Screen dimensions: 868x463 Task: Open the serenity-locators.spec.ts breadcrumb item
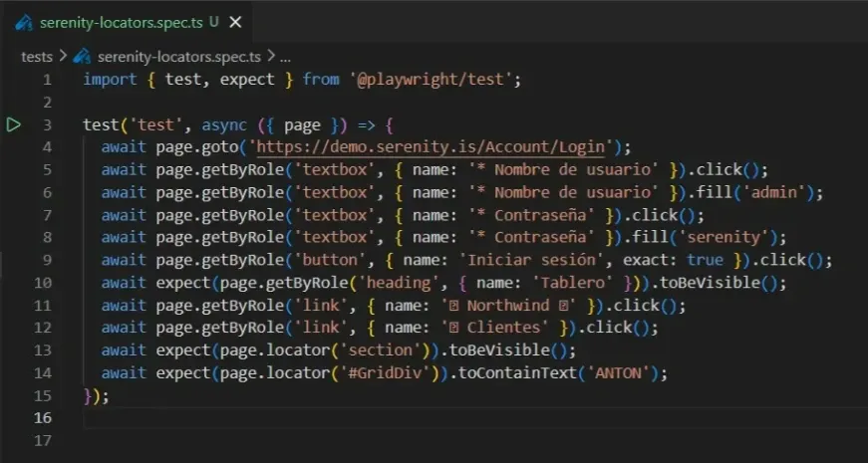[178, 57]
